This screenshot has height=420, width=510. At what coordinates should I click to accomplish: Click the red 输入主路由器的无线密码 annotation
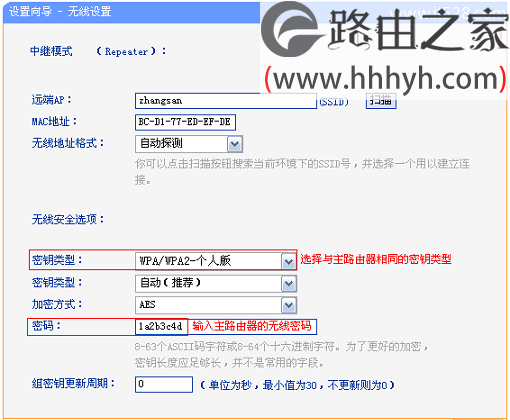pos(252,326)
